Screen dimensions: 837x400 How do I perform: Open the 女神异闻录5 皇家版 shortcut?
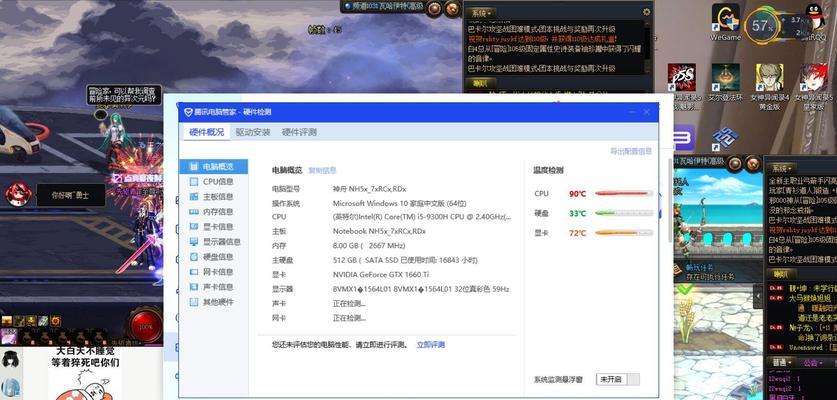(x=814, y=85)
